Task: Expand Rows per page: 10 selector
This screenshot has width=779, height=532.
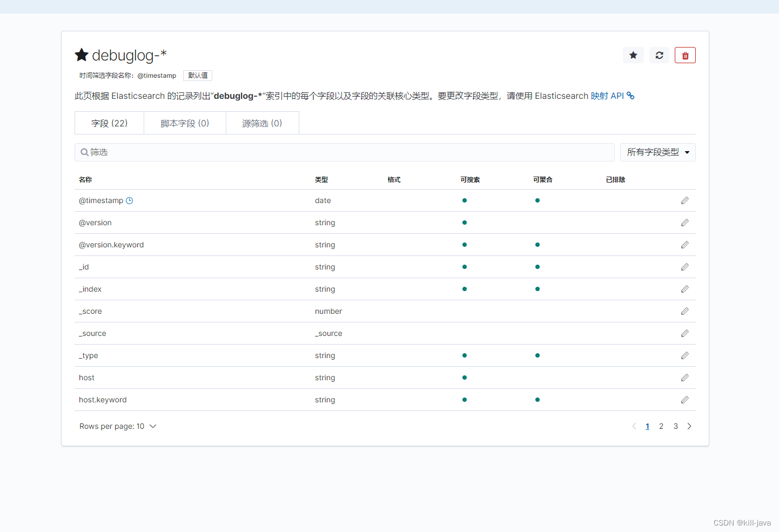Action: pyautogui.click(x=118, y=426)
